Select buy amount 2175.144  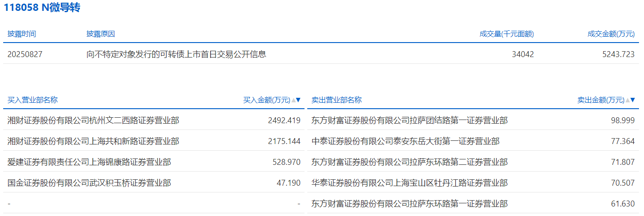coord(285,141)
